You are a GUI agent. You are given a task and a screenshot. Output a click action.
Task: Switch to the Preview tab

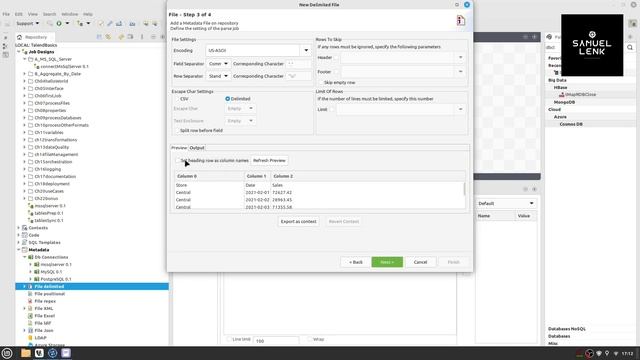[x=179, y=148]
